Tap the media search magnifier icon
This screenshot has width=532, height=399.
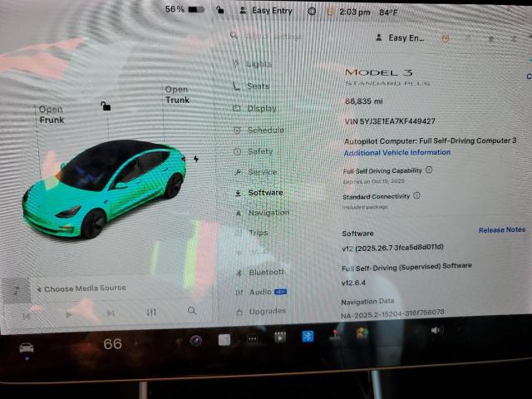tap(192, 311)
